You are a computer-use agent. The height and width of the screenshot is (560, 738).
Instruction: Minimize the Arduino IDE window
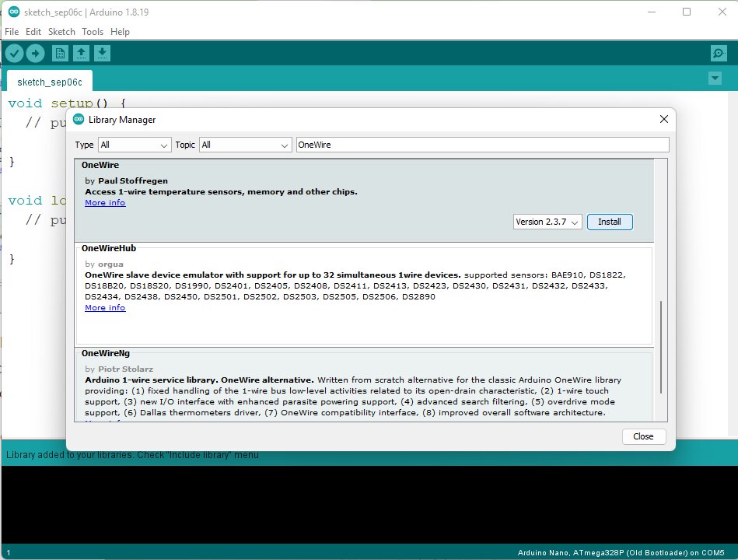(x=652, y=12)
